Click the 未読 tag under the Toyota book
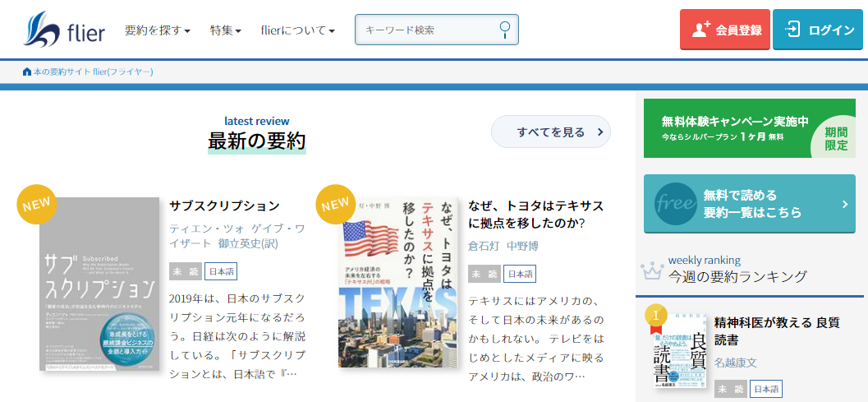Viewport: 868px width, 402px height. 485,274
